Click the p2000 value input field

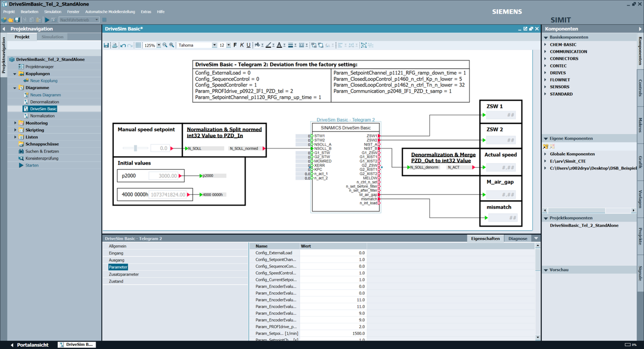[x=164, y=176]
